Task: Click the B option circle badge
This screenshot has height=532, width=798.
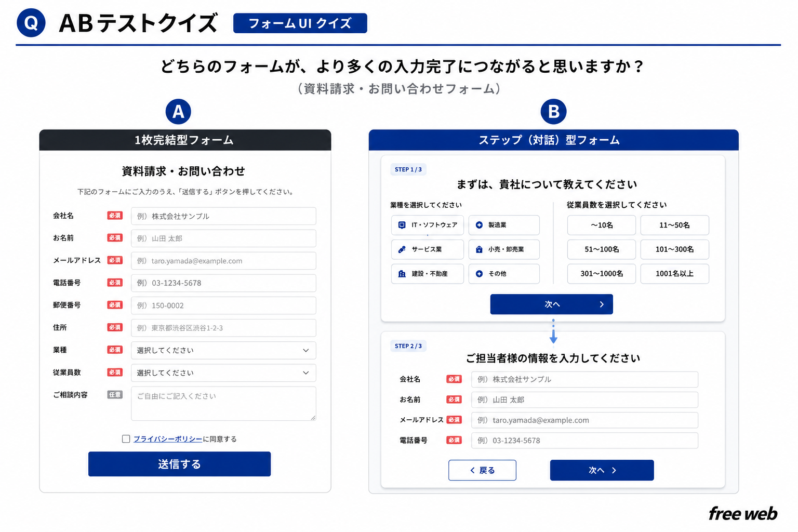Action: [553, 111]
